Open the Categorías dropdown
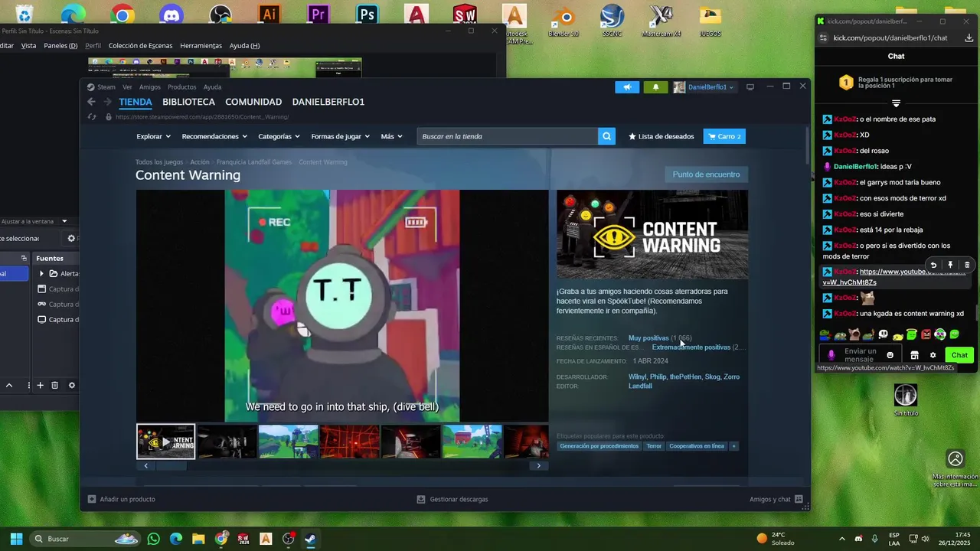This screenshot has height=551, width=980. point(279,136)
